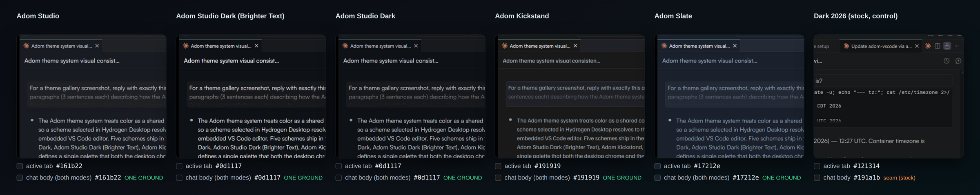Check 'chat body' under Adom Studio Dark
Viewport: 980px width, 195px height.
tap(339, 178)
